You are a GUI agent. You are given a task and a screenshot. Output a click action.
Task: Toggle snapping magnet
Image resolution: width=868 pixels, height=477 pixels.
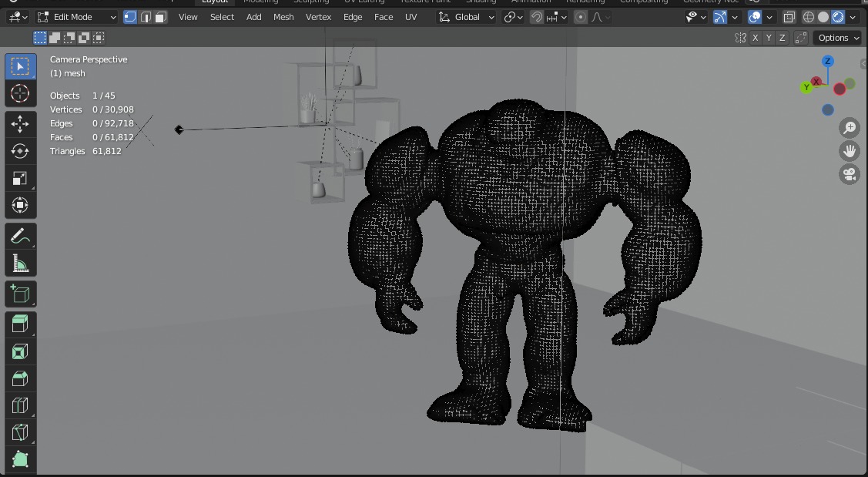[x=536, y=17]
